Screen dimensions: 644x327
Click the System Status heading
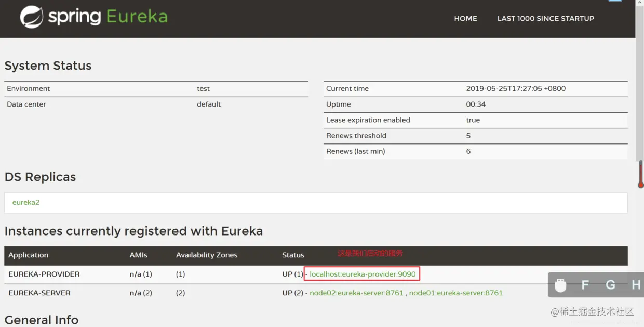click(48, 66)
